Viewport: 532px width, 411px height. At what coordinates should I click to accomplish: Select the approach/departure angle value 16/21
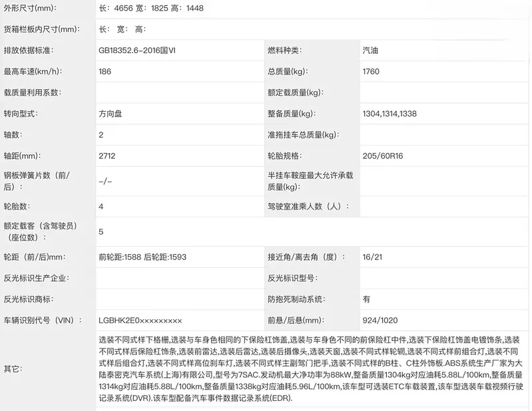(x=372, y=257)
